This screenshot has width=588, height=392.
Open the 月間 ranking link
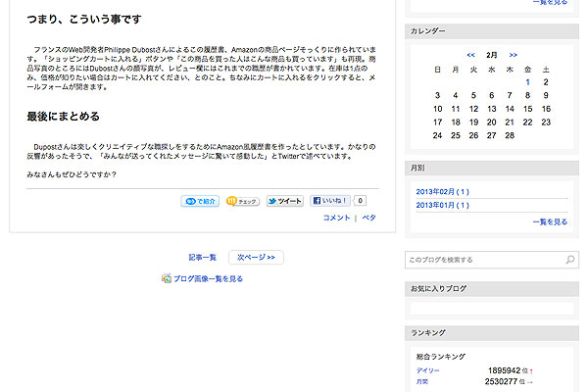point(421,382)
